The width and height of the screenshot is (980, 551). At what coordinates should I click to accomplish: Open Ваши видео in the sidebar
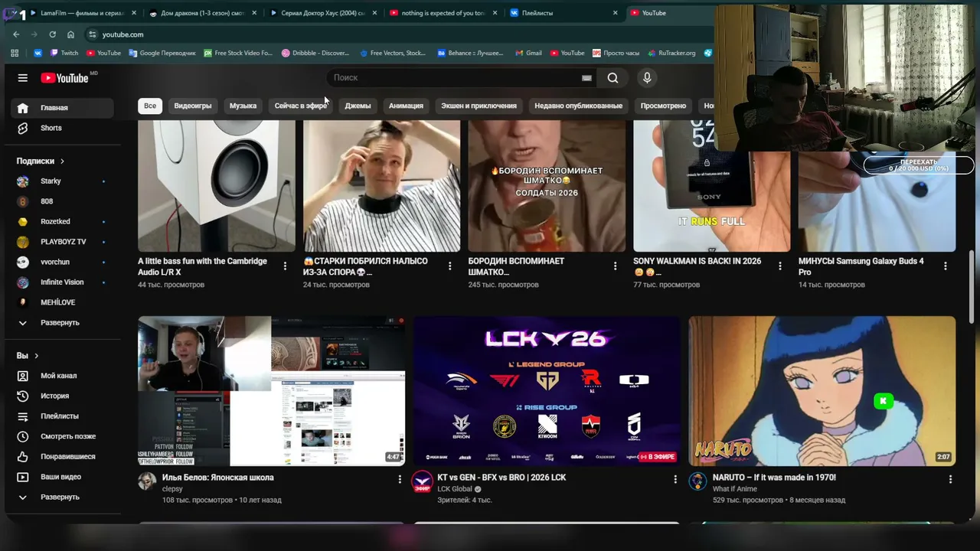click(61, 477)
